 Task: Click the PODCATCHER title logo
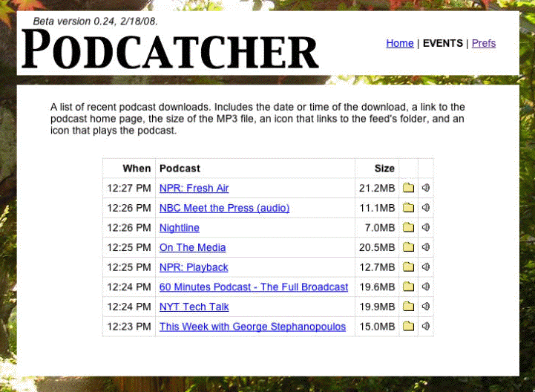(171, 50)
